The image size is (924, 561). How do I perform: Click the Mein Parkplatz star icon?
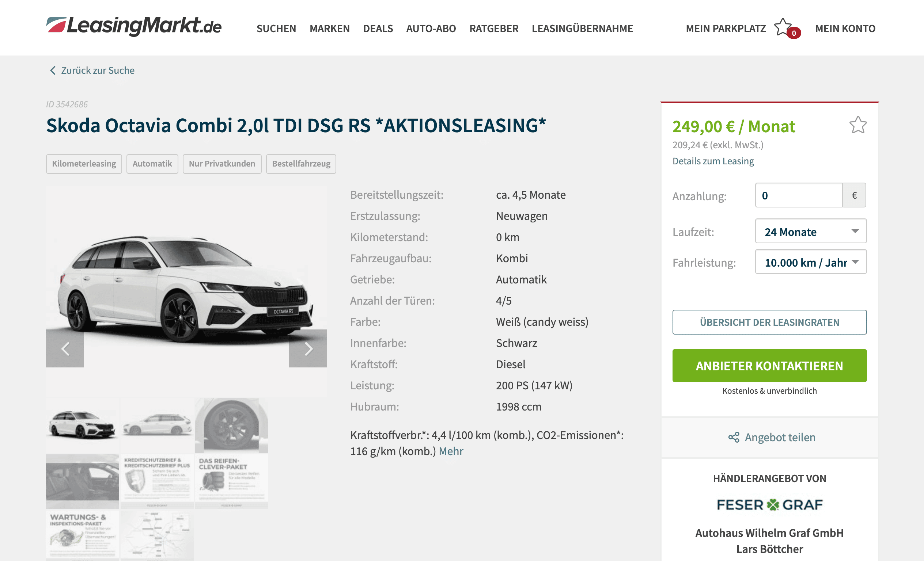point(783,27)
